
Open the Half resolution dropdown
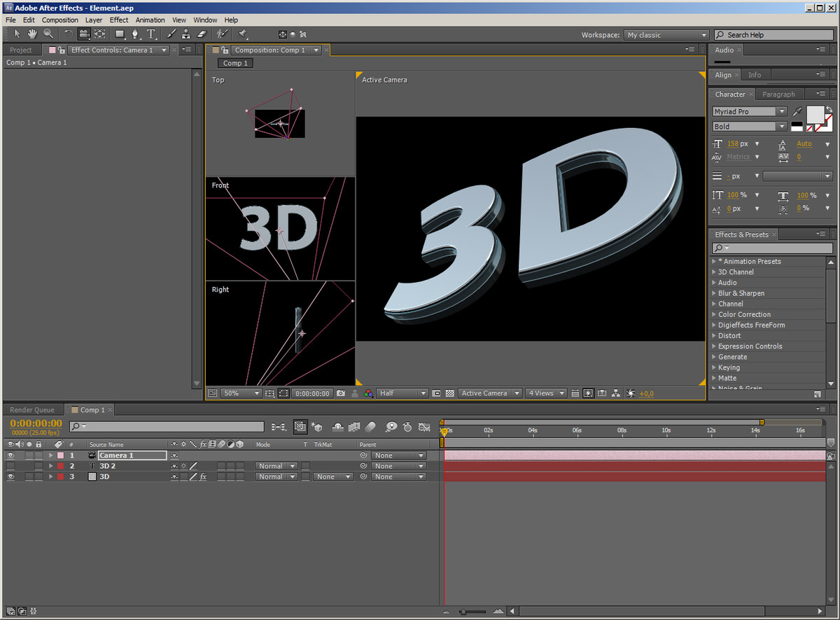(x=402, y=393)
